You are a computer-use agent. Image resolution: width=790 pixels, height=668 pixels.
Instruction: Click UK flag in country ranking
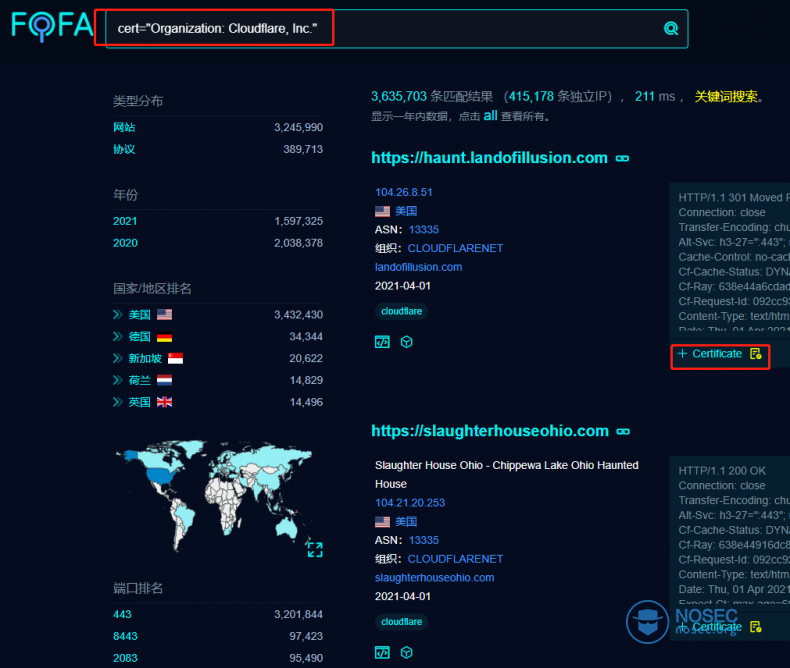(164, 402)
